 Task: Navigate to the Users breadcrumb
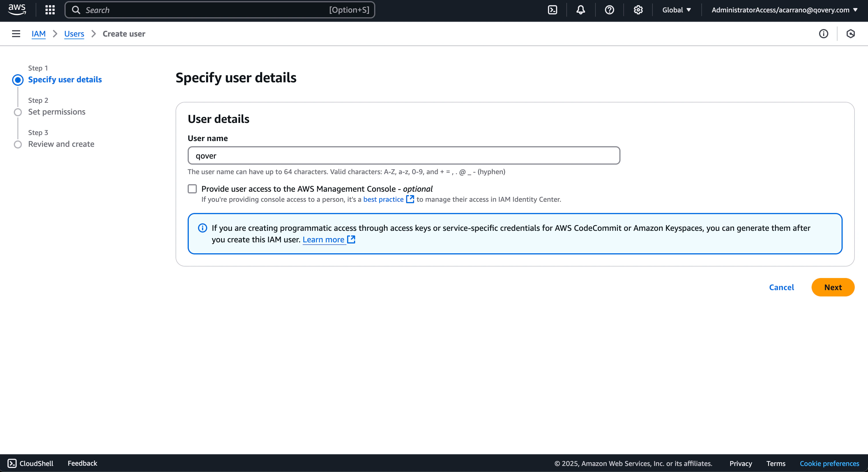coord(74,34)
